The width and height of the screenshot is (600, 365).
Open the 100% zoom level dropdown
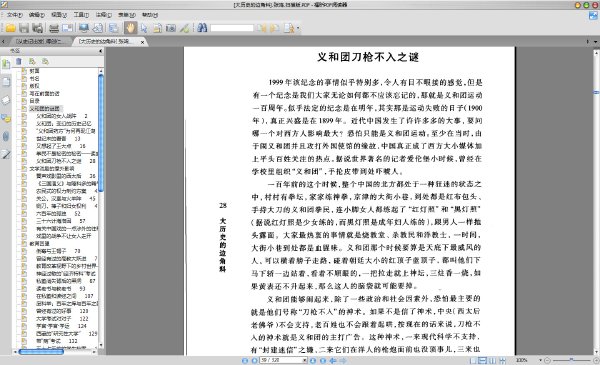coord(541,360)
